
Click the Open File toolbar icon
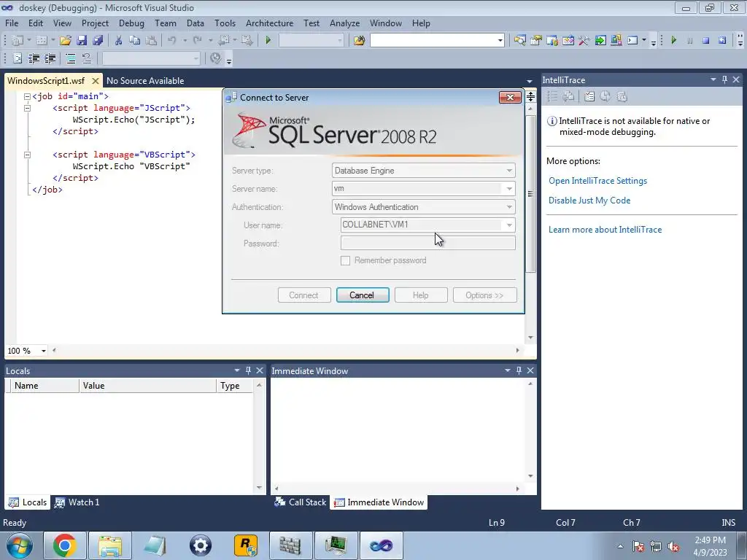[x=65, y=41]
